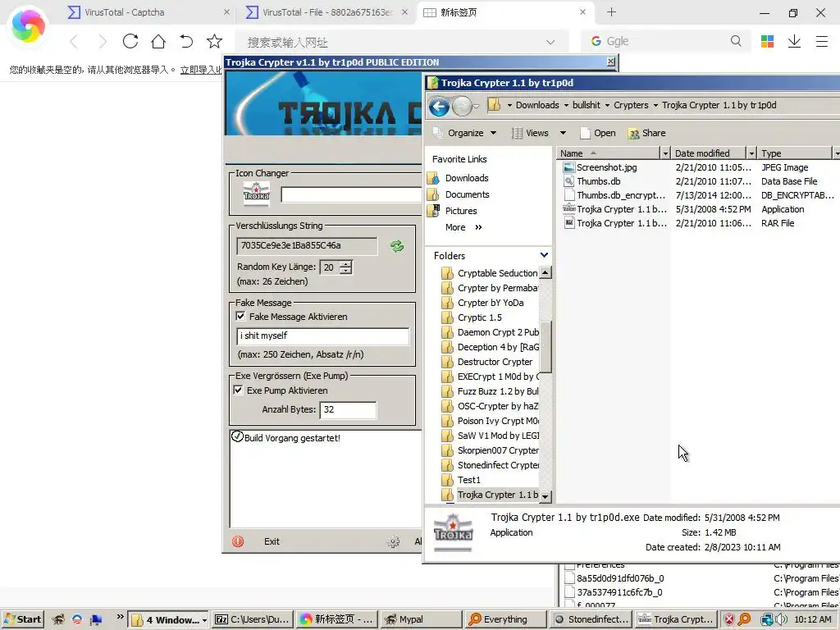
Task: Click browser back arrow
Action: pos(74,41)
